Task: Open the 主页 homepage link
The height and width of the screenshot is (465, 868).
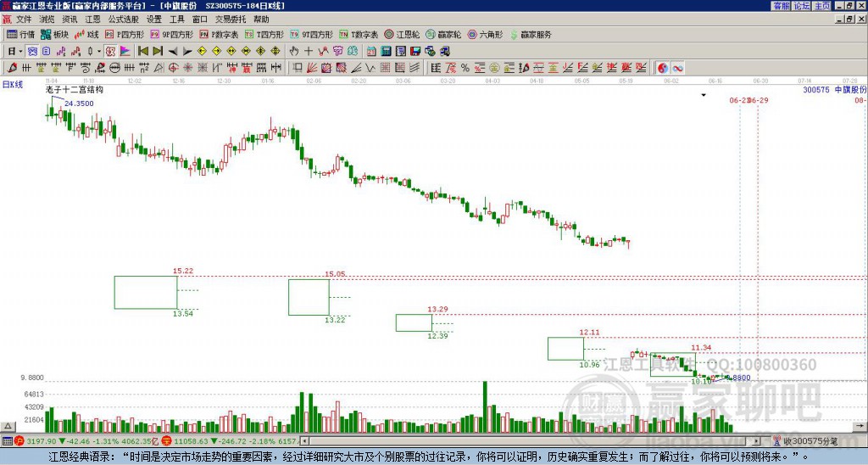Action: (x=822, y=6)
